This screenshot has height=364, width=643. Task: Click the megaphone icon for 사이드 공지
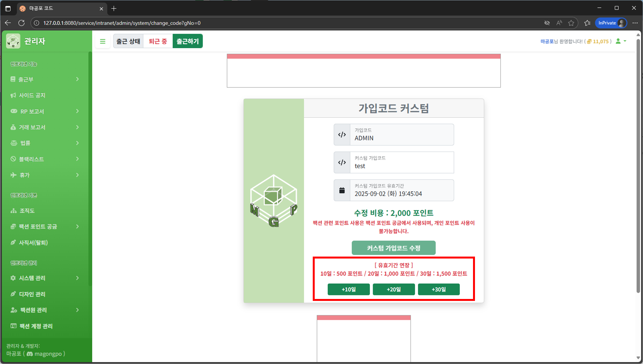[x=13, y=95]
